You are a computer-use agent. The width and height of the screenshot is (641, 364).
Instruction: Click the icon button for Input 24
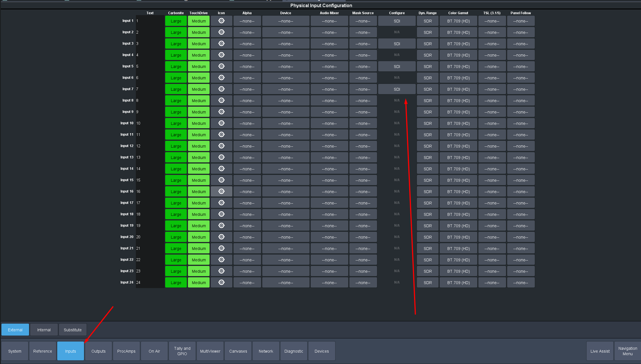(x=221, y=282)
